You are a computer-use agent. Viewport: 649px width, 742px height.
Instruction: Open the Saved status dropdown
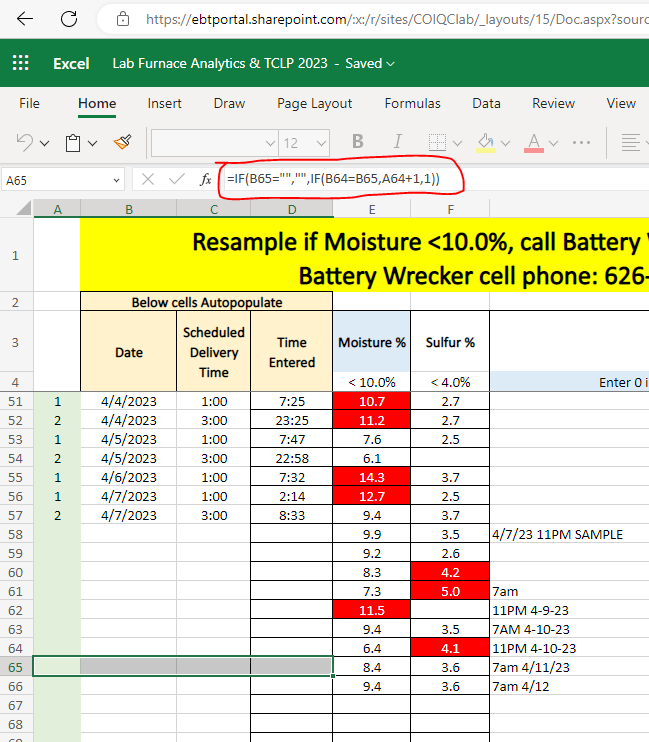[x=370, y=63]
